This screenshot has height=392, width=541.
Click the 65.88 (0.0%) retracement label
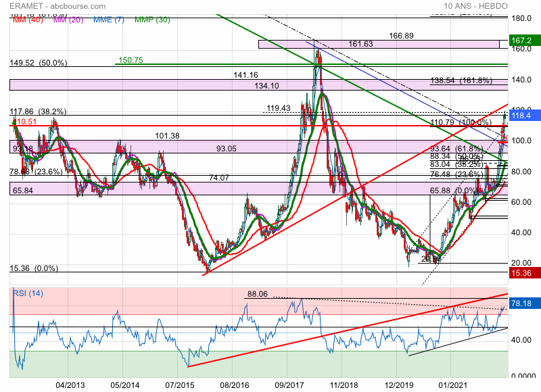[453, 191]
